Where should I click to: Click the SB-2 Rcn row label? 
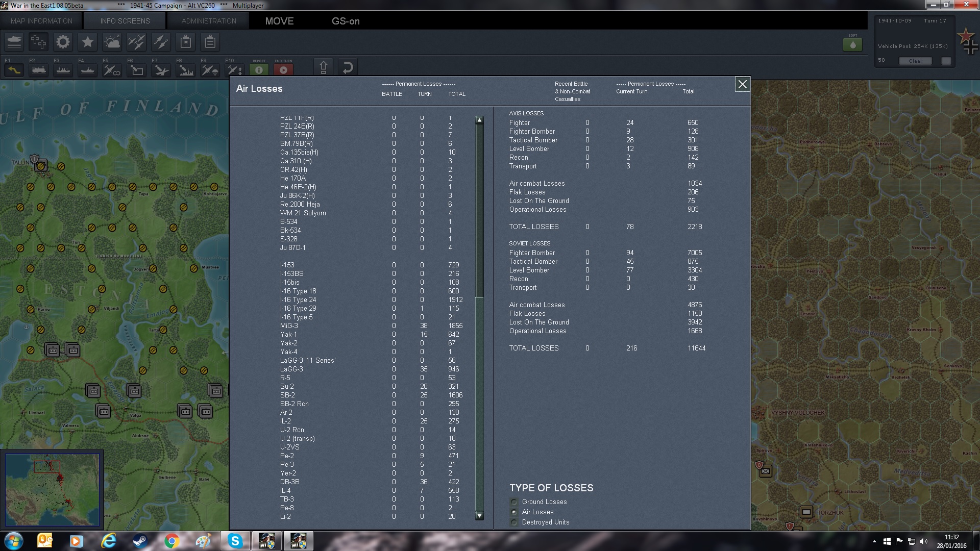295,404
